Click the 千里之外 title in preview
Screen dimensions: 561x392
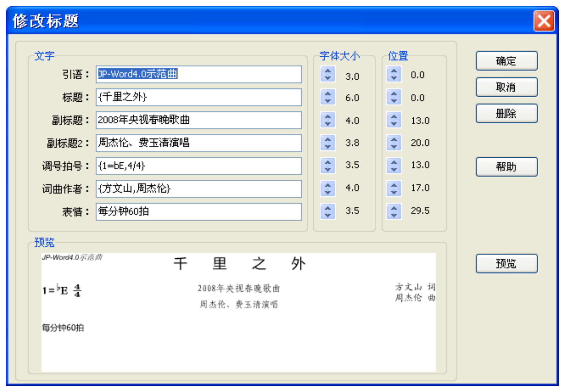coord(239,264)
